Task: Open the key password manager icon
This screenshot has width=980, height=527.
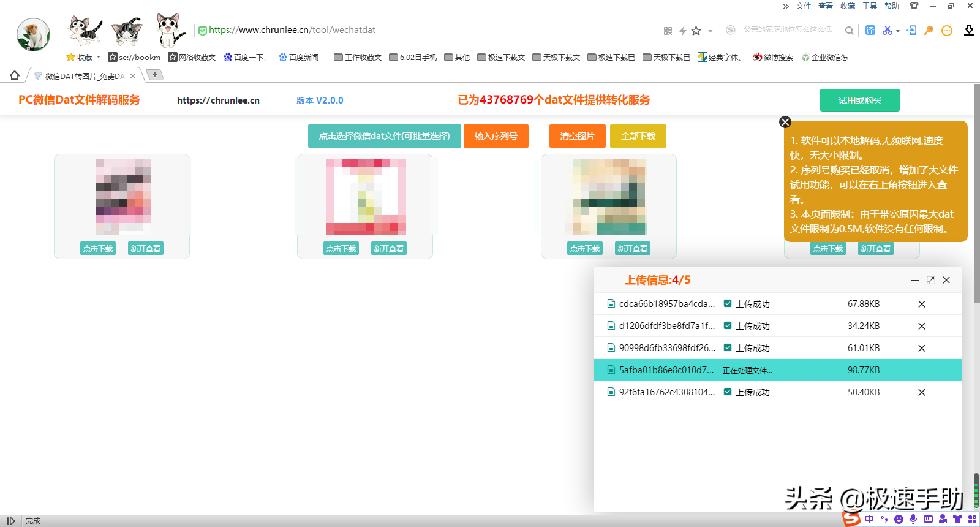Action: [x=929, y=30]
